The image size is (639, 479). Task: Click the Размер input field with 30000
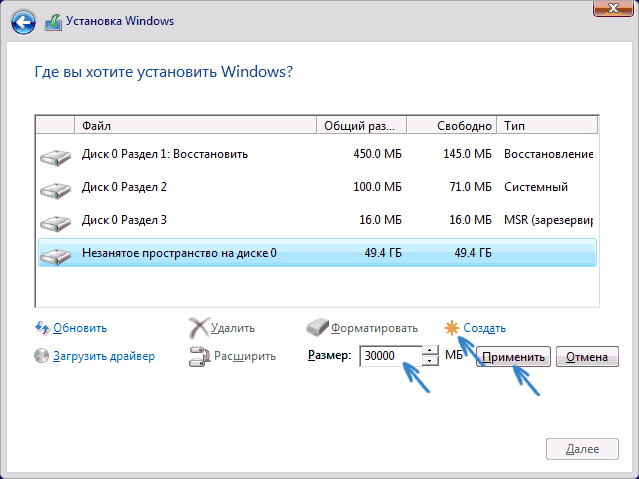pos(391,356)
